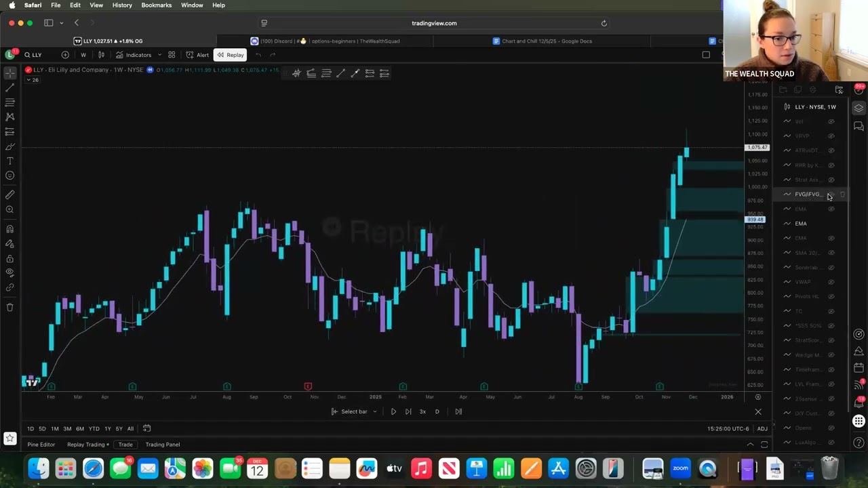Click the Indicators button
Image resolution: width=868 pixels, height=488 pixels.
(134, 55)
